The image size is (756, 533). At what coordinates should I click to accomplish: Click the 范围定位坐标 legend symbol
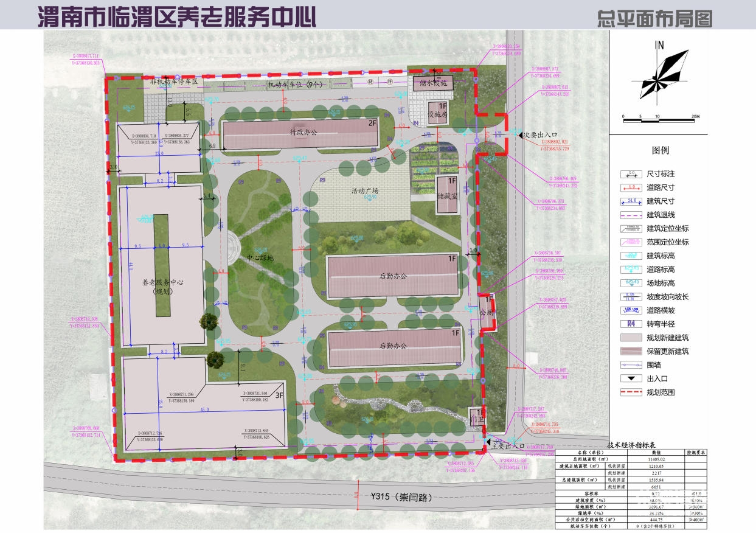(x=631, y=242)
